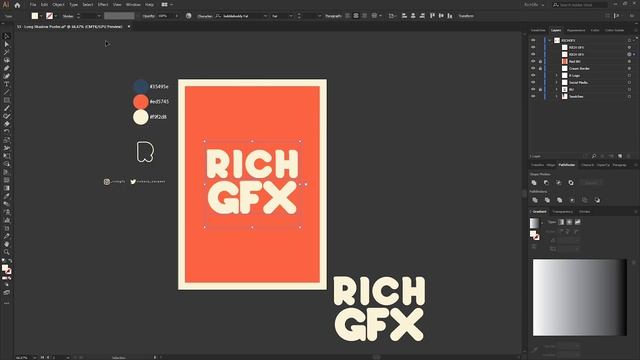Screen dimensions: 640x360
Task: Click Intersect in Pathfinder shape modes
Action: coord(559,182)
